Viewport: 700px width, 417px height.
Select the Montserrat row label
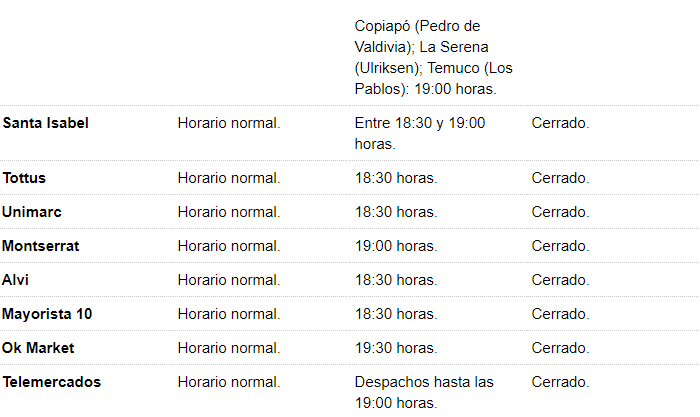(41, 246)
